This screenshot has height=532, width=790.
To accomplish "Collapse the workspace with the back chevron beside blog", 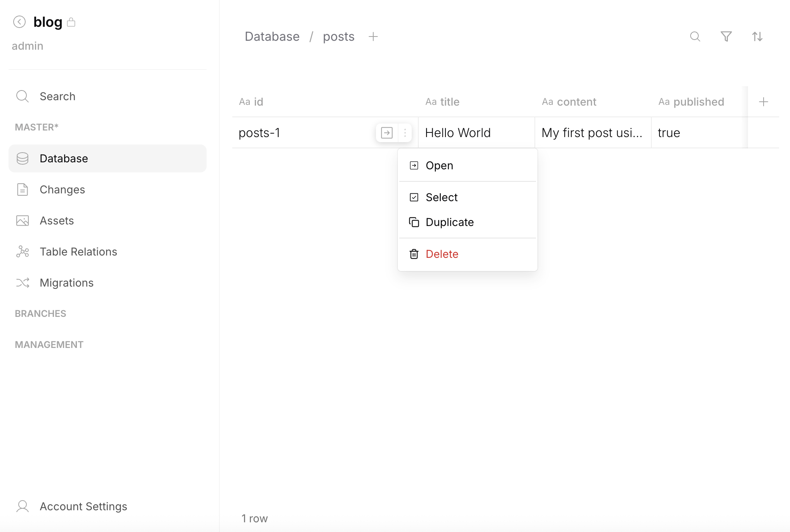I will click(19, 22).
